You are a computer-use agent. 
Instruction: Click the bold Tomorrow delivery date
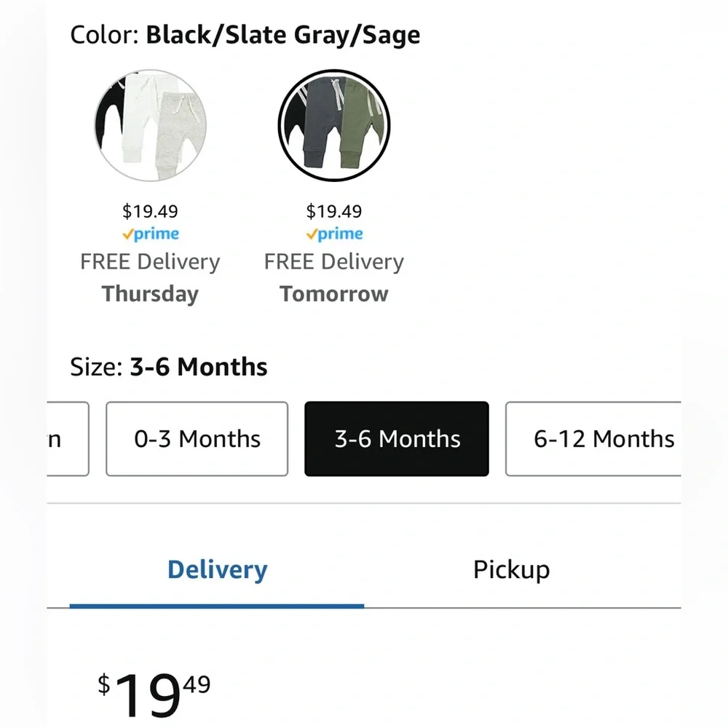pyautogui.click(x=334, y=294)
